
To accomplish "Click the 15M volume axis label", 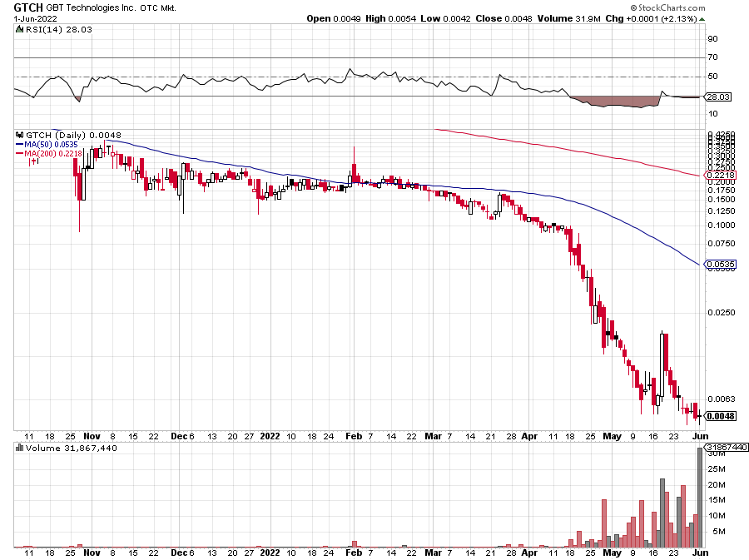I will point(717,500).
